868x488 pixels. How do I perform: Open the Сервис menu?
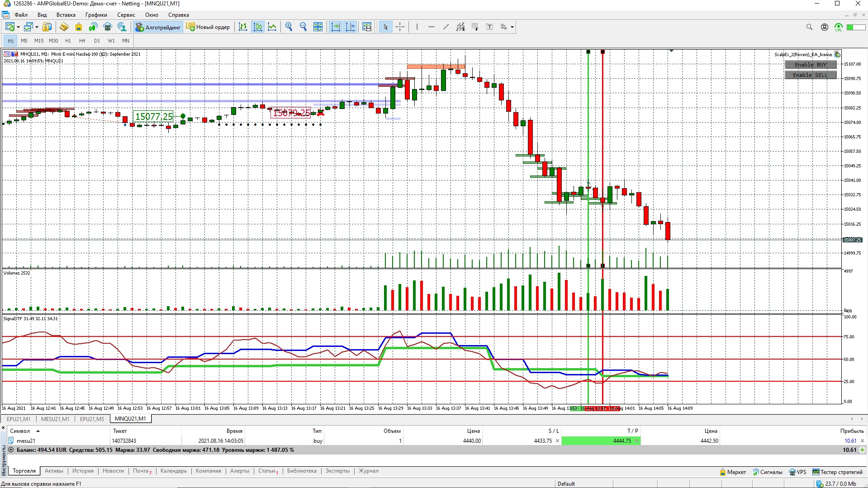pyautogui.click(x=126, y=15)
